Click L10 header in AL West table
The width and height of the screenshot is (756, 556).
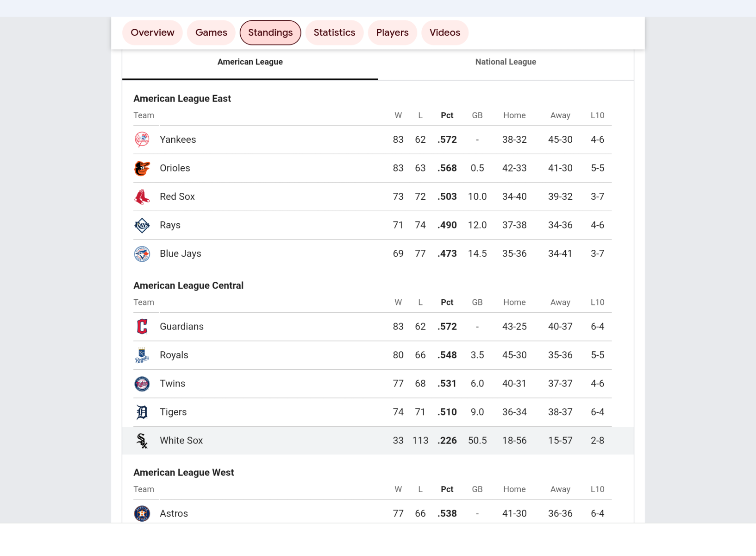pyautogui.click(x=597, y=489)
